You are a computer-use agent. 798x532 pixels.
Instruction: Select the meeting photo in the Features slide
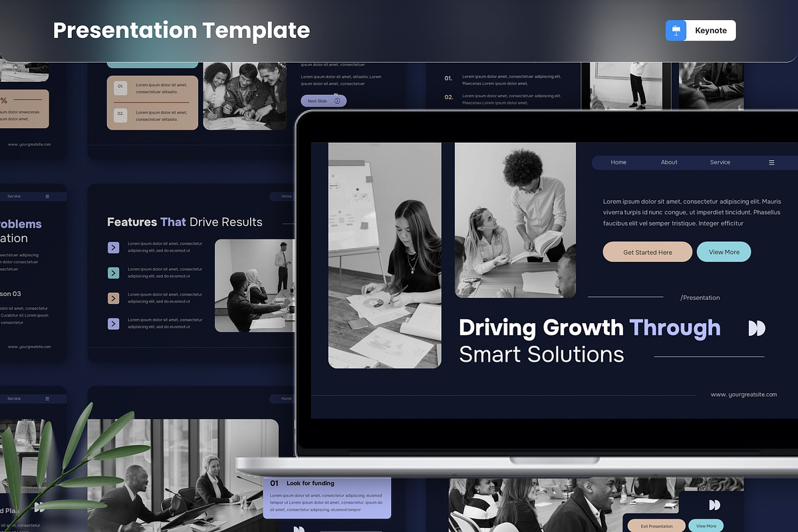point(255,286)
